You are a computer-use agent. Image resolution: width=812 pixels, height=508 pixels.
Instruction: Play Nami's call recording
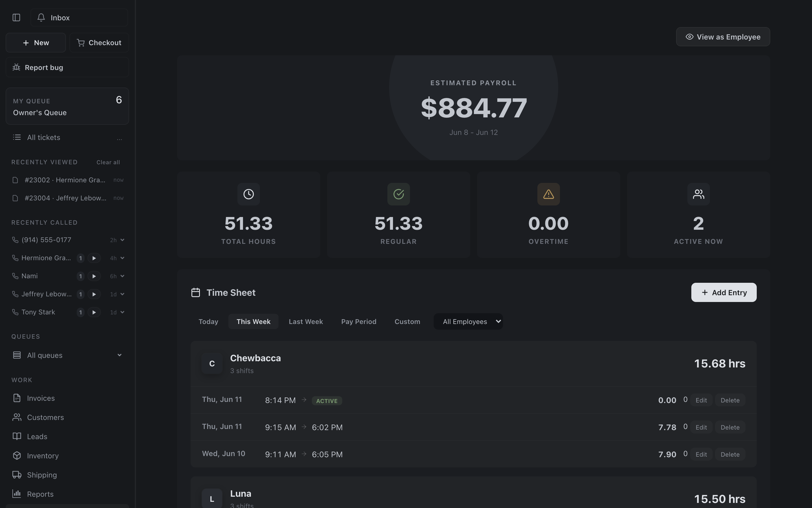point(94,276)
